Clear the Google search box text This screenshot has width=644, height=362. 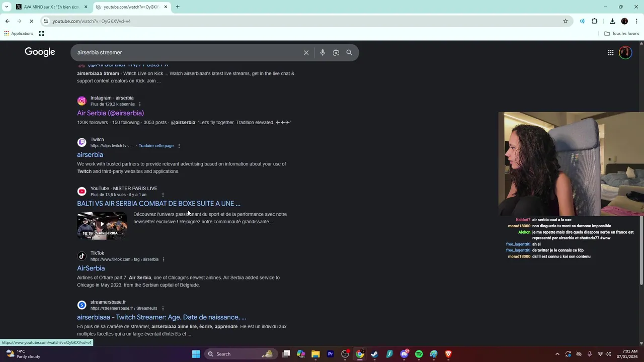[x=306, y=52]
